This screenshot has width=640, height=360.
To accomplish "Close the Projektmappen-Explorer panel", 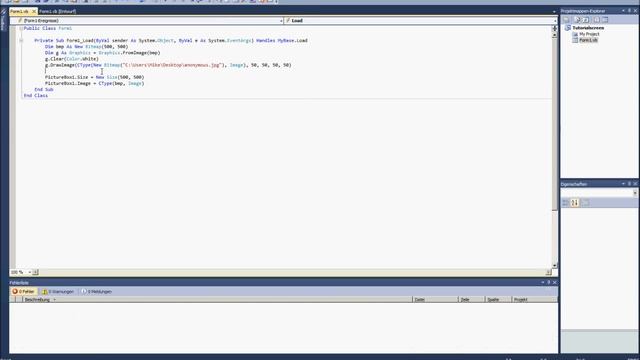I will (635, 11).
